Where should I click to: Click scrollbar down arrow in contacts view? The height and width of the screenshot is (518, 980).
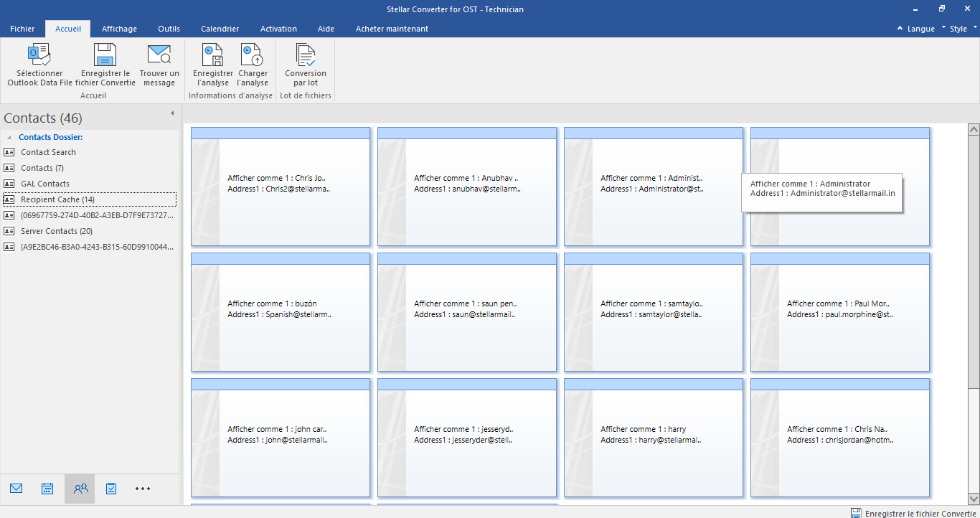pyautogui.click(x=974, y=498)
